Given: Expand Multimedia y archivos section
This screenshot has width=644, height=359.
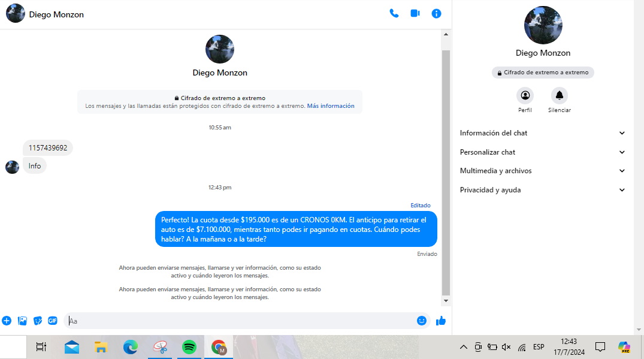Looking at the screenshot, I should pos(543,171).
